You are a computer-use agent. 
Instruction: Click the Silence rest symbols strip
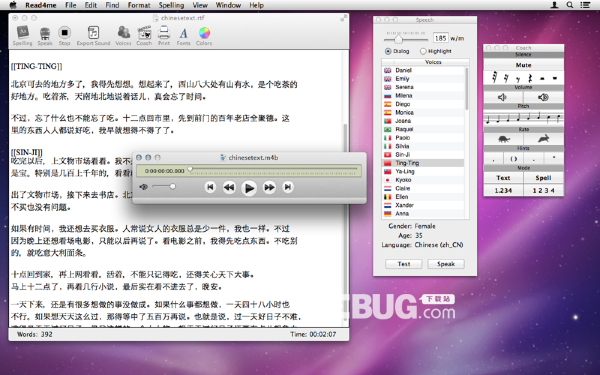pyautogui.click(x=523, y=78)
